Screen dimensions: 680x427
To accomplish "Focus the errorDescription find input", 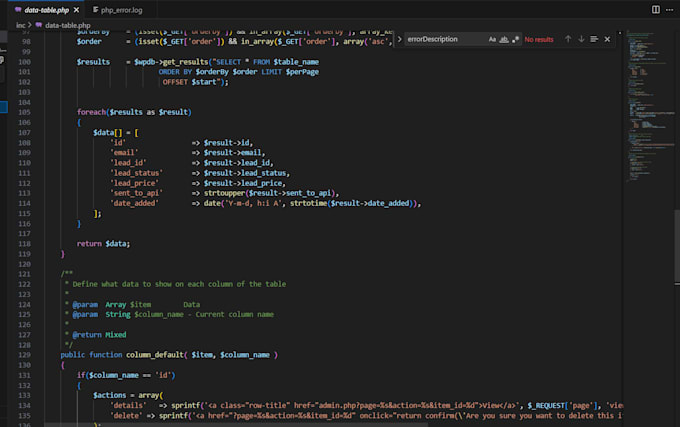I will (445, 39).
